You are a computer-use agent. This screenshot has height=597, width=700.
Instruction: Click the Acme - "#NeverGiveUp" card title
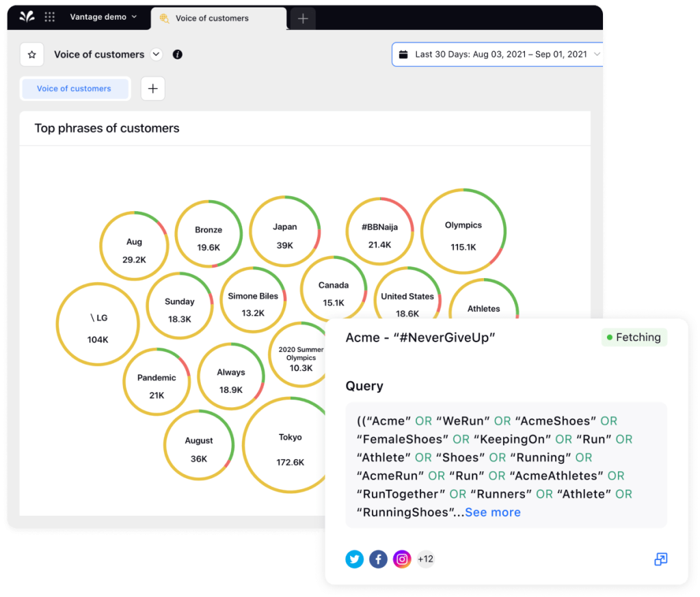click(420, 337)
